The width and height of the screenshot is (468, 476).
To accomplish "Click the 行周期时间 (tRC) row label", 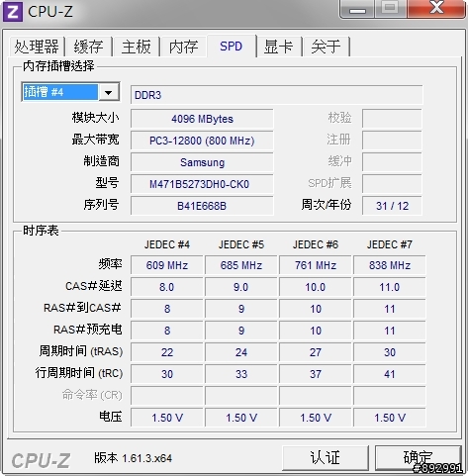I will click(x=79, y=373).
